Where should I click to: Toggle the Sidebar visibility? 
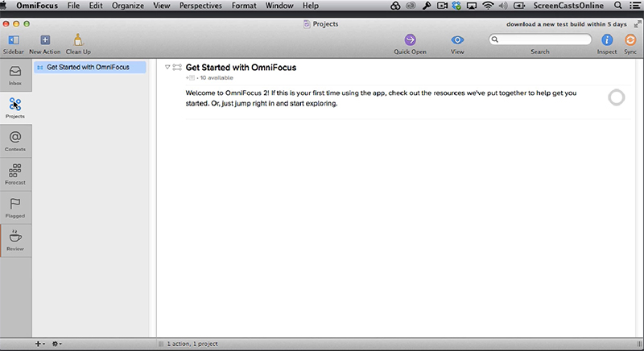(14, 41)
